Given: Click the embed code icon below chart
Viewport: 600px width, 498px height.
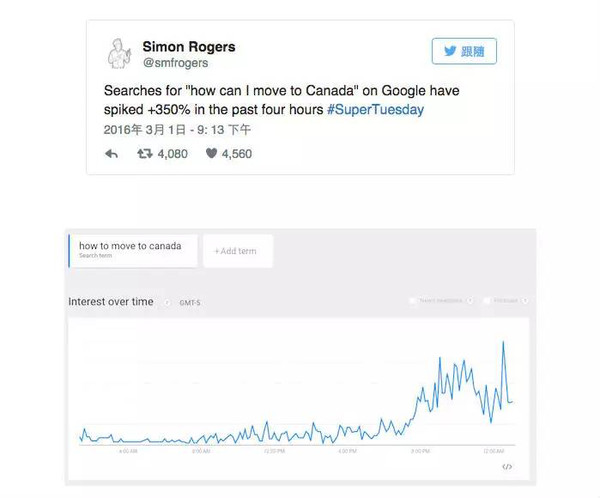Looking at the screenshot, I should coord(507,467).
